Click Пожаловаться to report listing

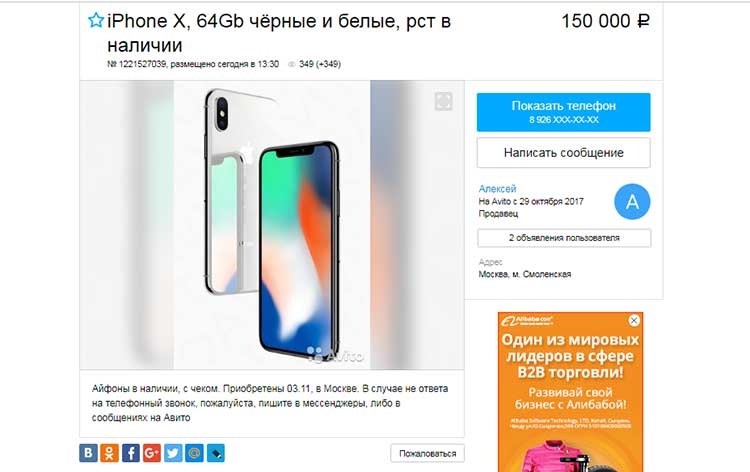427,453
